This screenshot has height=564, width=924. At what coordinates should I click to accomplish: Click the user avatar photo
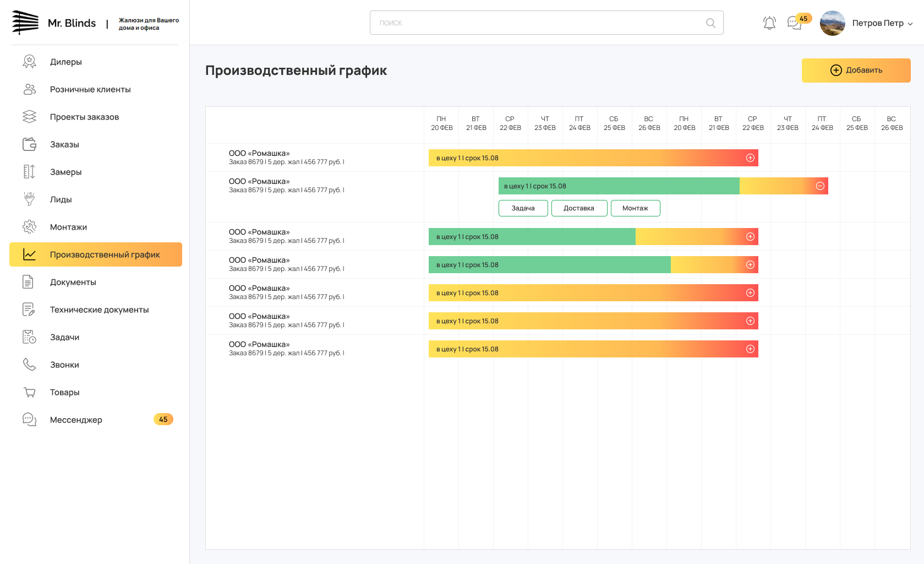[832, 23]
